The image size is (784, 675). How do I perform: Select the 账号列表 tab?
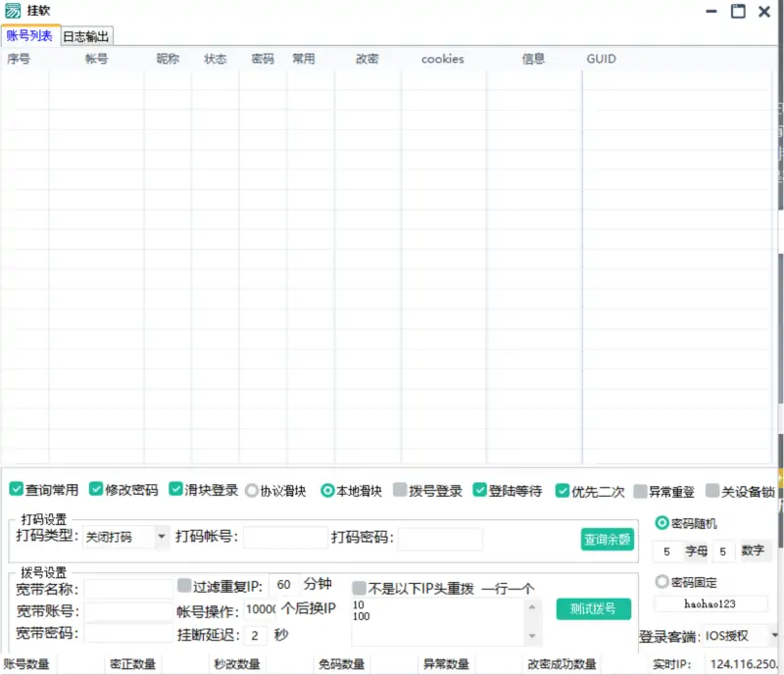[x=29, y=33]
